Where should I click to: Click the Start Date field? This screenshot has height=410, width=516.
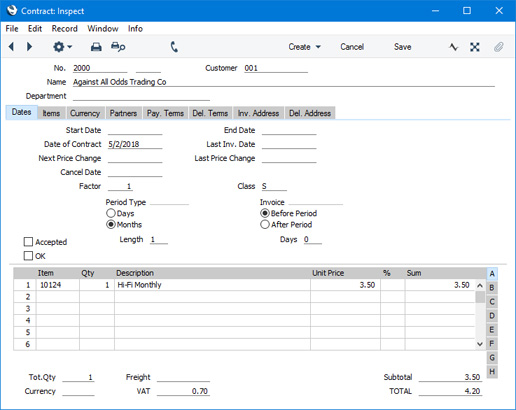pyautogui.click(x=135, y=130)
